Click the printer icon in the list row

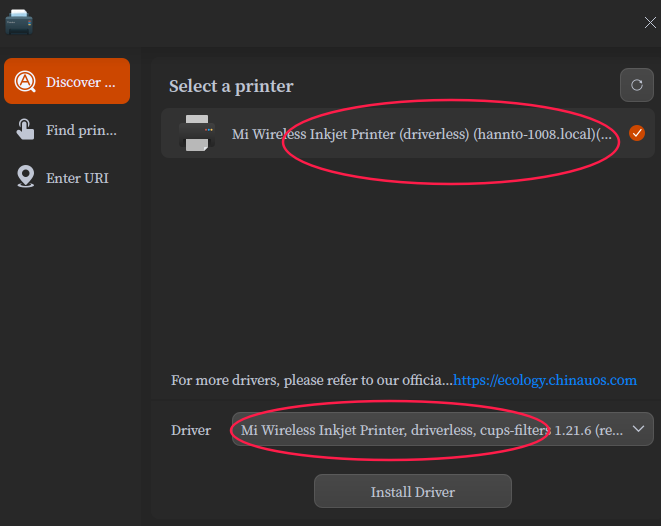(197, 133)
